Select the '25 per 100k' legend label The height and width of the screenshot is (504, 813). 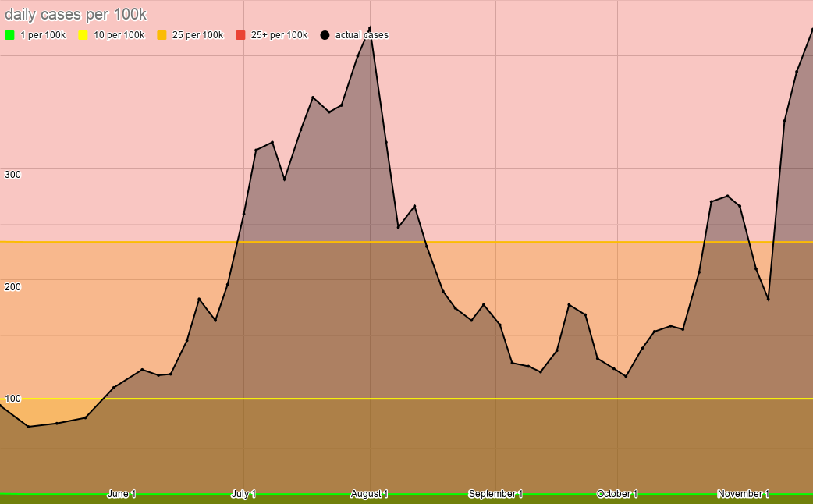click(198, 35)
